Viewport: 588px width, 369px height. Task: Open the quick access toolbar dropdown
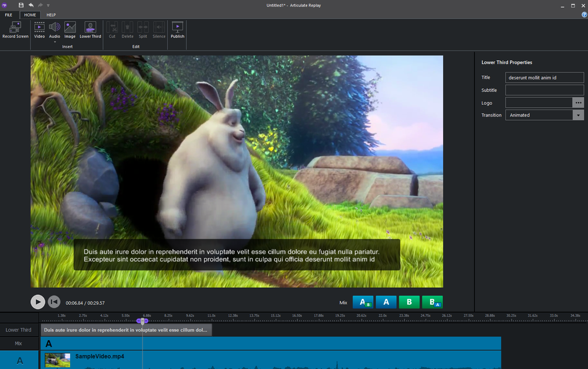coord(48,5)
